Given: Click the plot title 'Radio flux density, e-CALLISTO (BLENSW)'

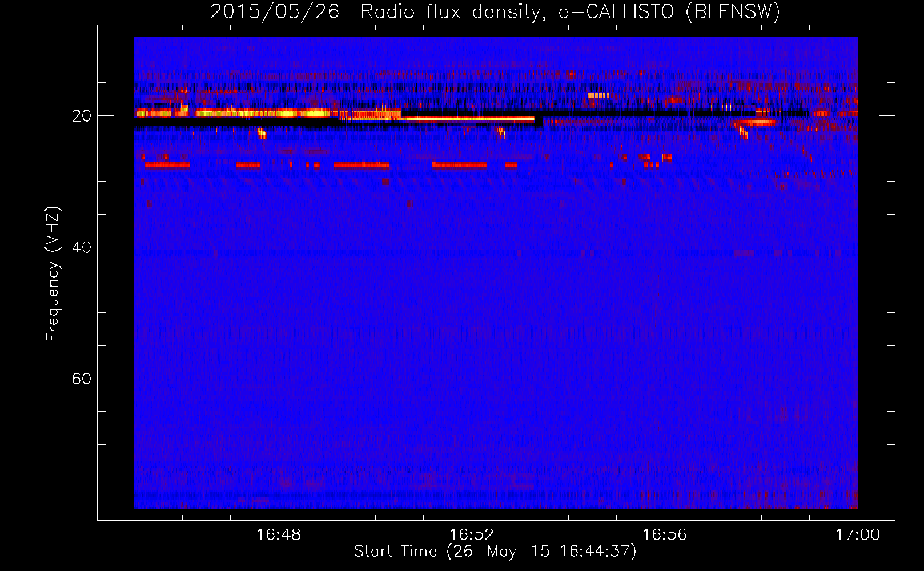Looking at the screenshot, I should coord(571,11).
